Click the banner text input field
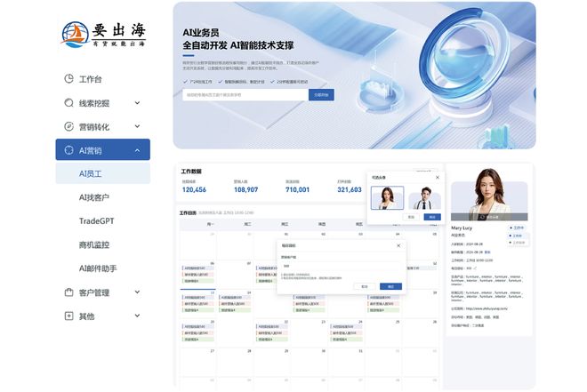The width and height of the screenshot is (587, 392). tap(245, 95)
